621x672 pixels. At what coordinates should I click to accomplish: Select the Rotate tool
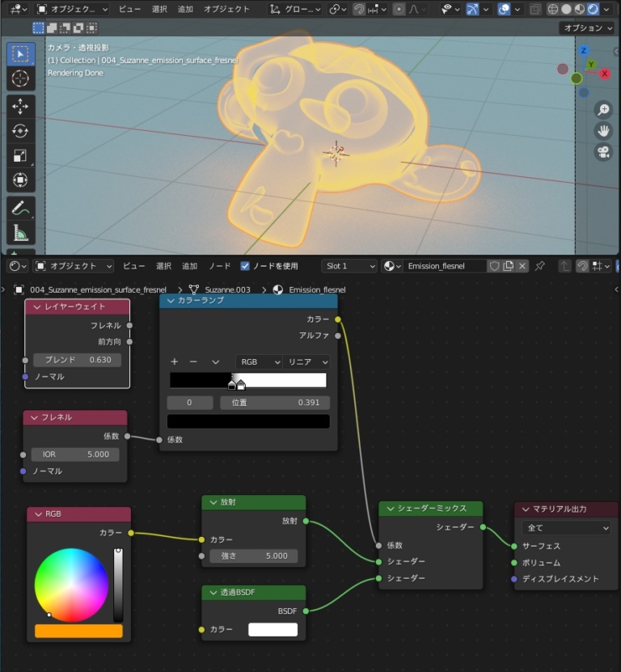[x=20, y=131]
